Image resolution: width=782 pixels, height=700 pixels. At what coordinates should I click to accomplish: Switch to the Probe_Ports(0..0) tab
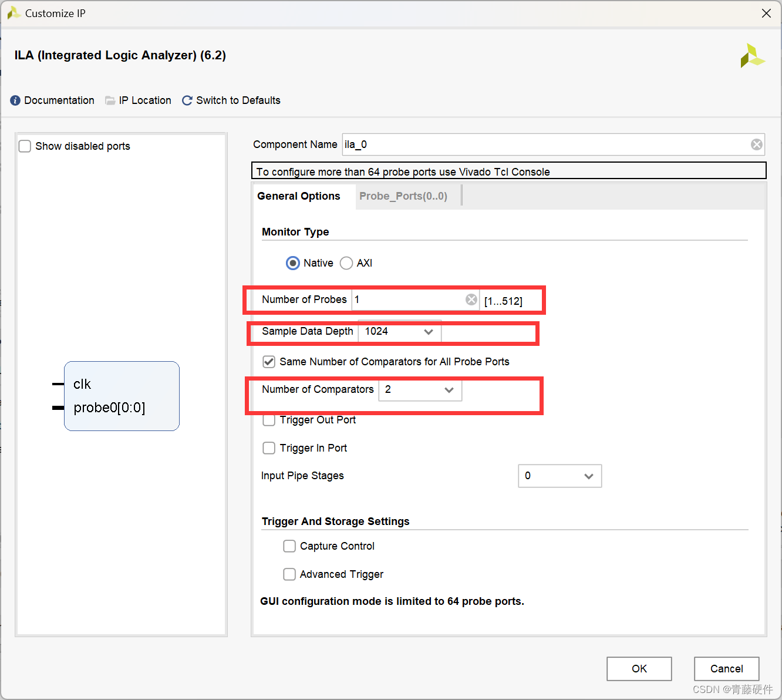[x=403, y=196]
